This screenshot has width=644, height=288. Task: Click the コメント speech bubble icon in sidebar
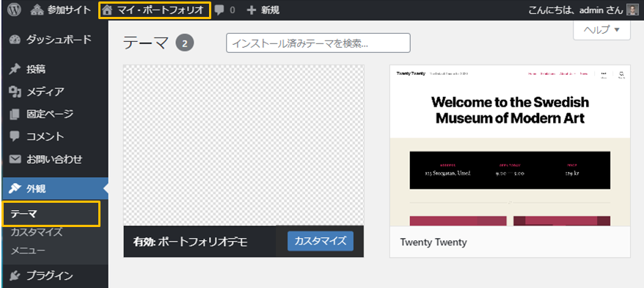click(x=15, y=136)
